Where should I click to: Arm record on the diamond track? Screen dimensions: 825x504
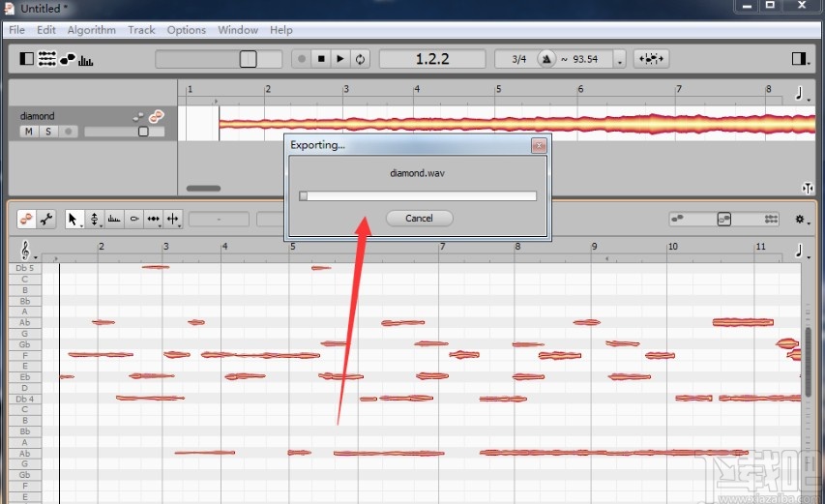coord(68,132)
